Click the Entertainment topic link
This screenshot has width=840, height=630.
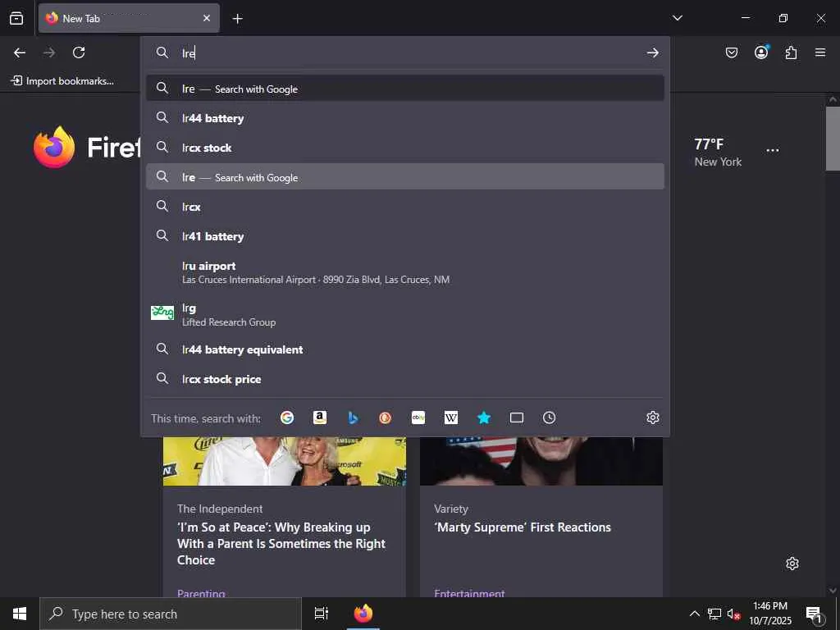[469, 592]
